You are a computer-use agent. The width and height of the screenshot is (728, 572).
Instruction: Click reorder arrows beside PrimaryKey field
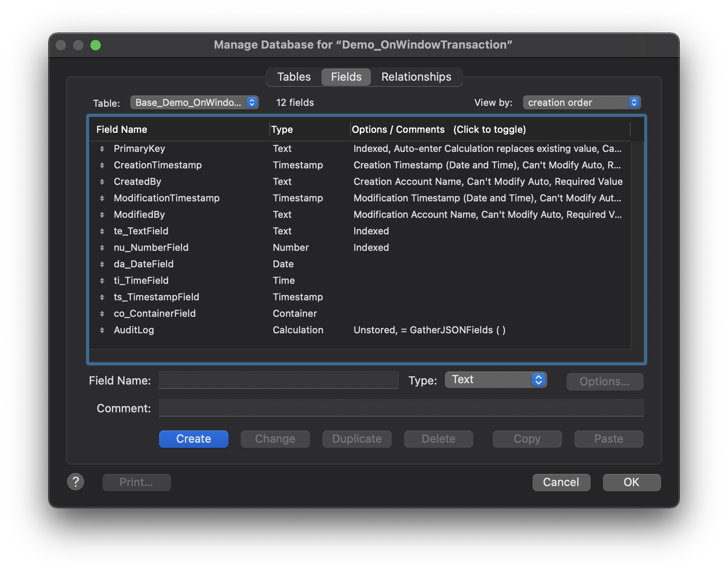pyautogui.click(x=103, y=148)
